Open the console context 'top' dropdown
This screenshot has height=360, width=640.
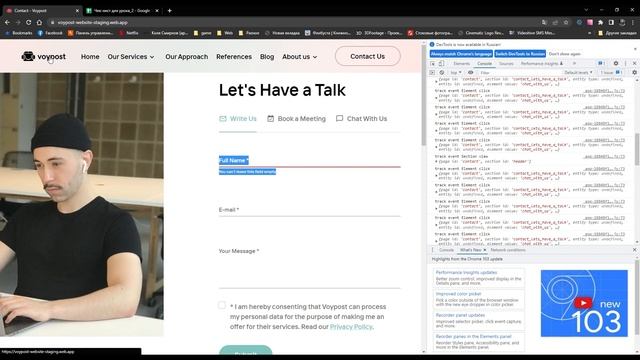pyautogui.click(x=456, y=73)
